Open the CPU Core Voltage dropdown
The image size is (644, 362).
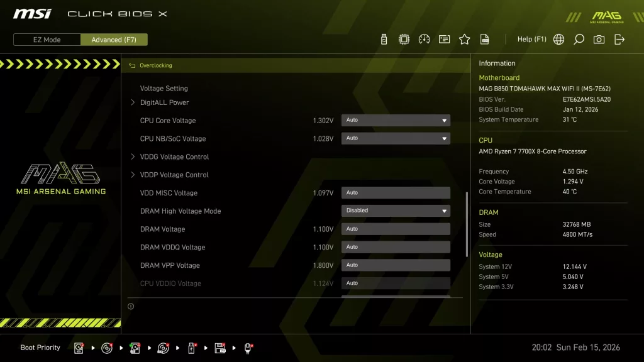click(396, 120)
